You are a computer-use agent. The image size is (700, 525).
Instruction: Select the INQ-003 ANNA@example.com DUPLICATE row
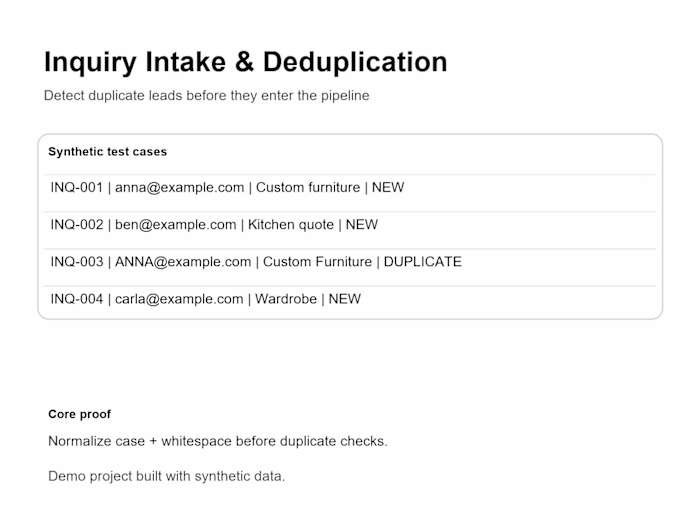pyautogui.click(x=350, y=267)
